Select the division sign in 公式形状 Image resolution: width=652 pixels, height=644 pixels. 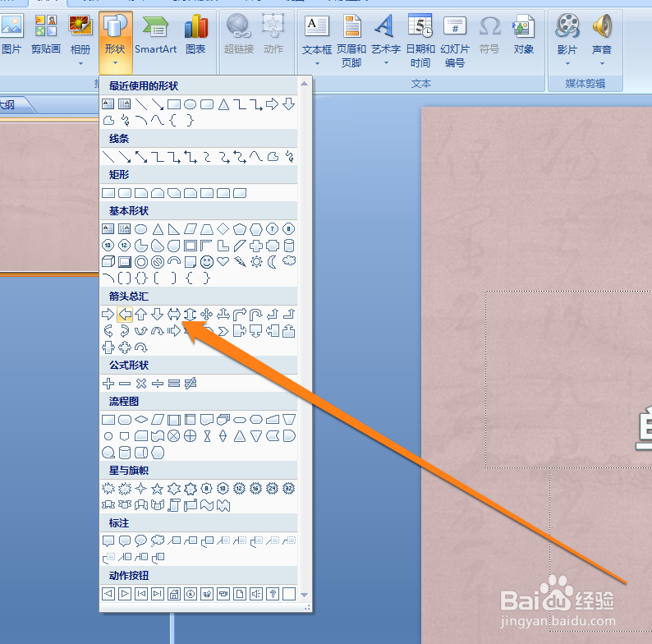pyautogui.click(x=158, y=383)
